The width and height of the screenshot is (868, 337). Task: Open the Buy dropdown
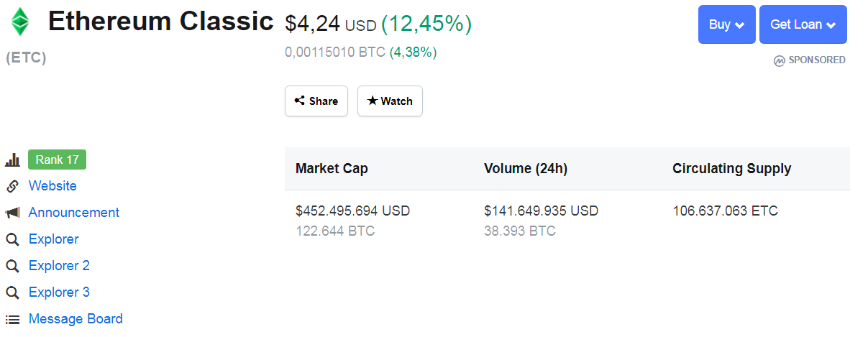click(x=726, y=24)
